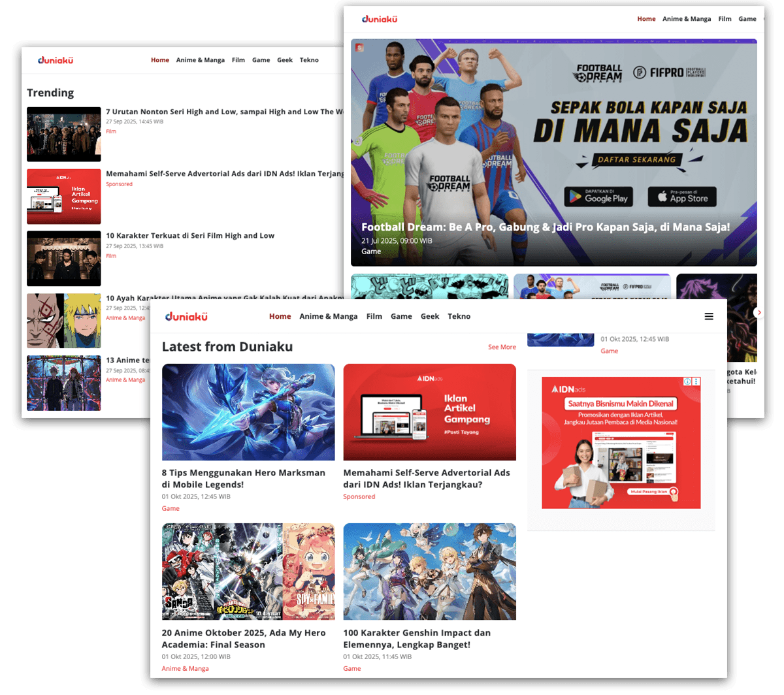Click the Duniaku logo above Latest from Duniaku

[x=186, y=317]
